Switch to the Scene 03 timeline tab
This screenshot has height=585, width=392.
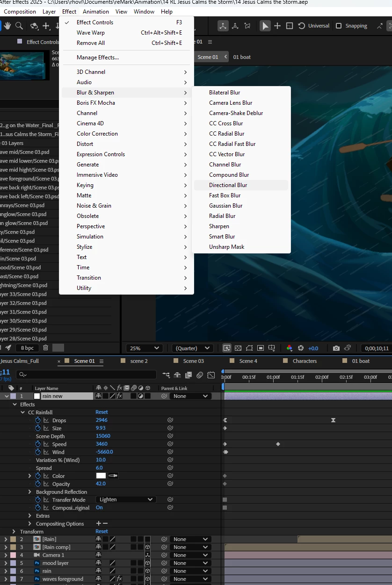[193, 361]
